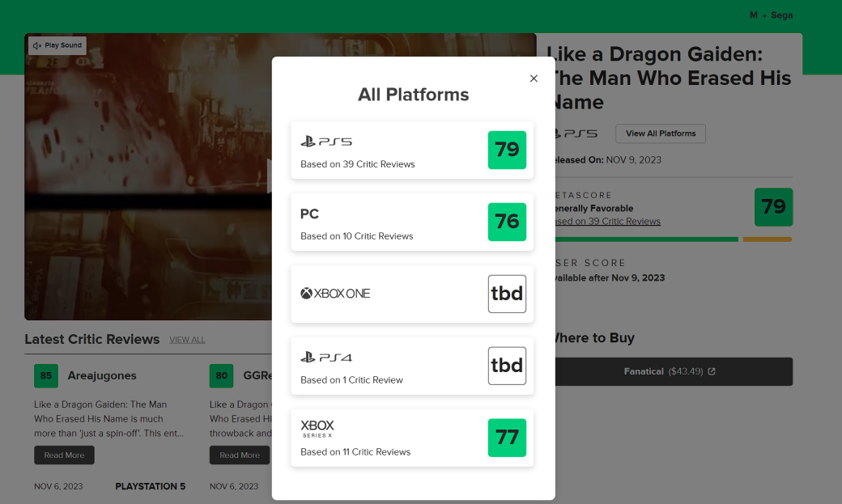Click the PS4 tbd score box

coord(507,366)
